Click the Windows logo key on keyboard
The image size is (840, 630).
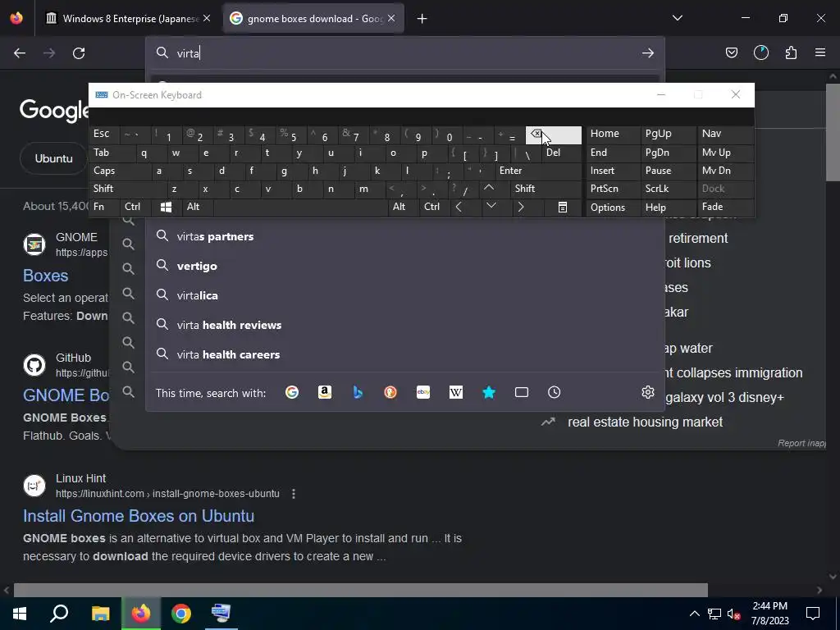pos(166,207)
